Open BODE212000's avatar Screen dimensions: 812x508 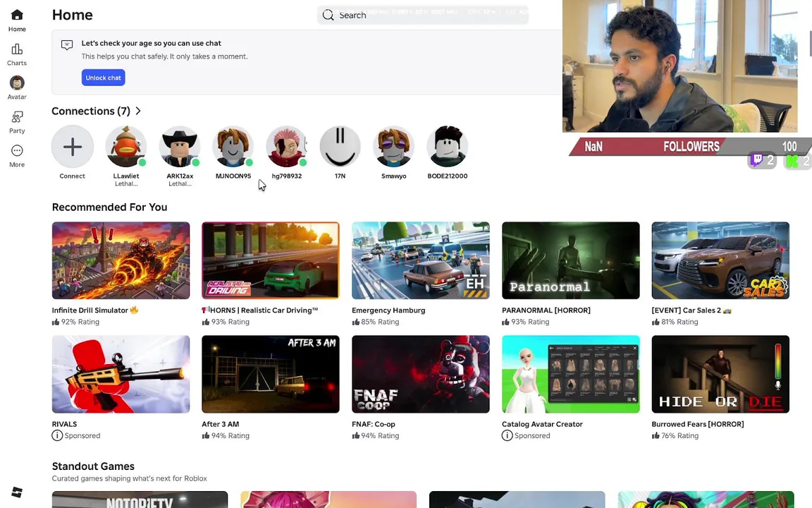pos(448,147)
